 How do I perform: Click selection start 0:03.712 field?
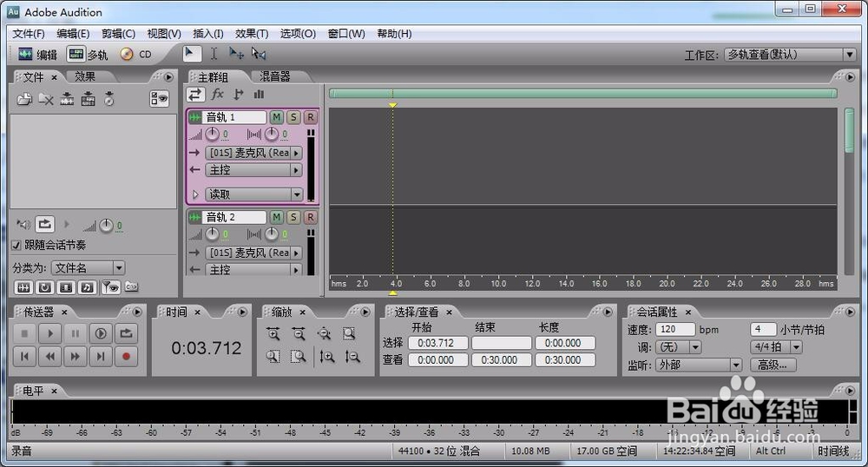[x=437, y=343]
